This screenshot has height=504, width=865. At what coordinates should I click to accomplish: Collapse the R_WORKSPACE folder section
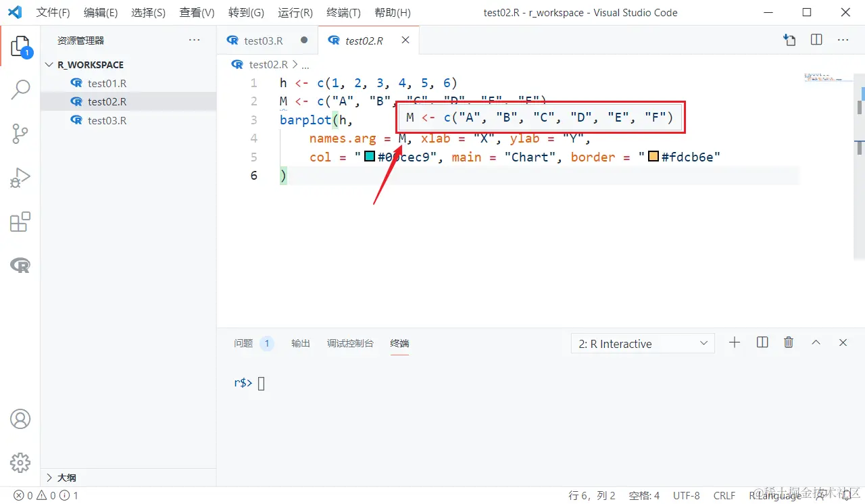[128, 65]
